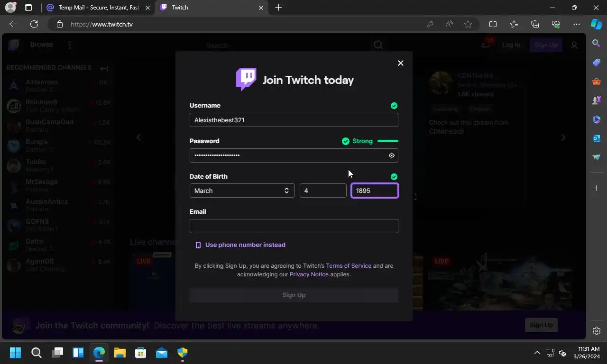
Task: Click Sign Up in the bottom banner
Action: point(541,325)
